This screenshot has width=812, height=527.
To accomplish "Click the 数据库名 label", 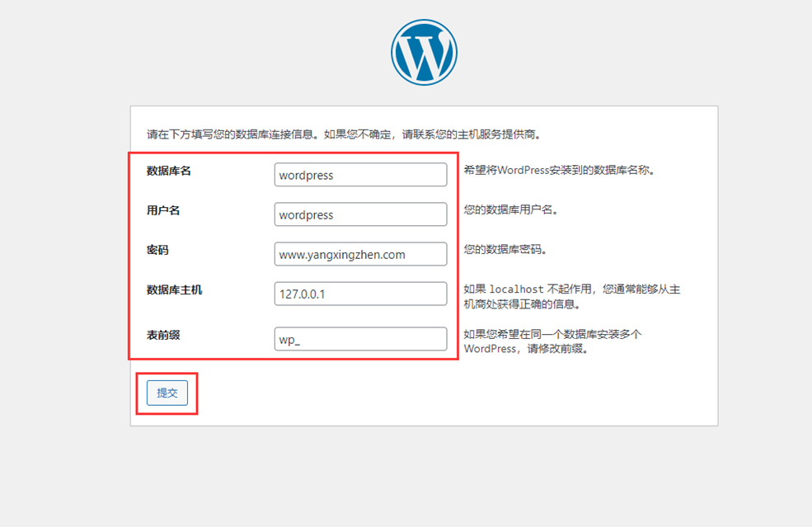I will pos(169,171).
